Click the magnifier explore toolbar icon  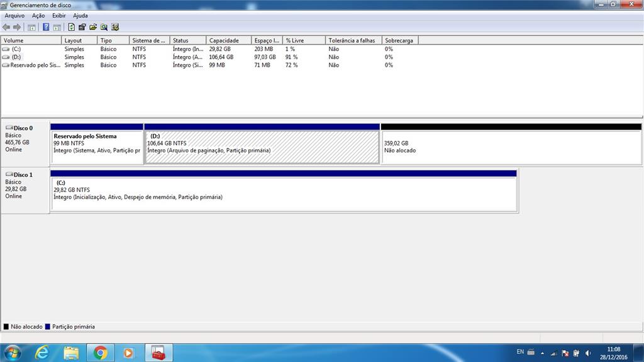tap(104, 27)
